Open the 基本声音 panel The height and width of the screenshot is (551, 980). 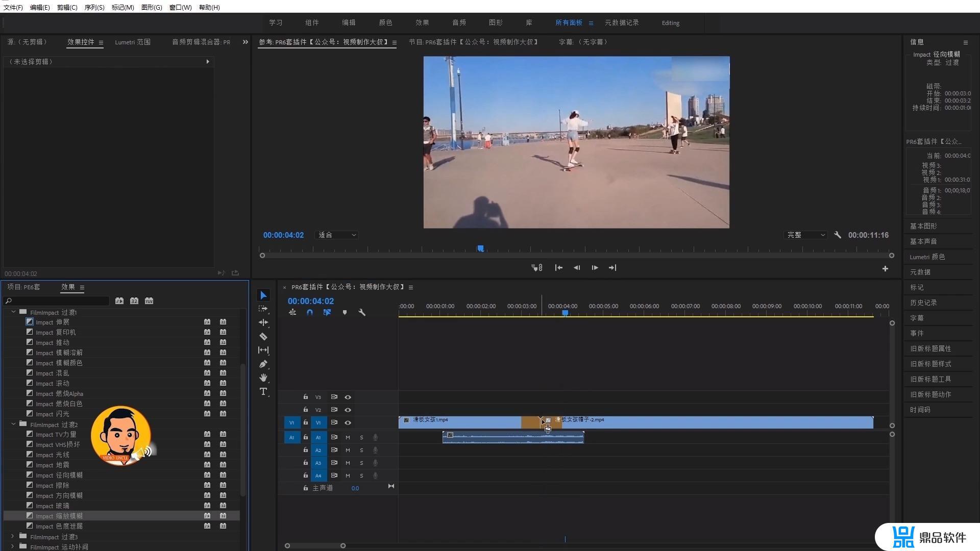coord(923,241)
